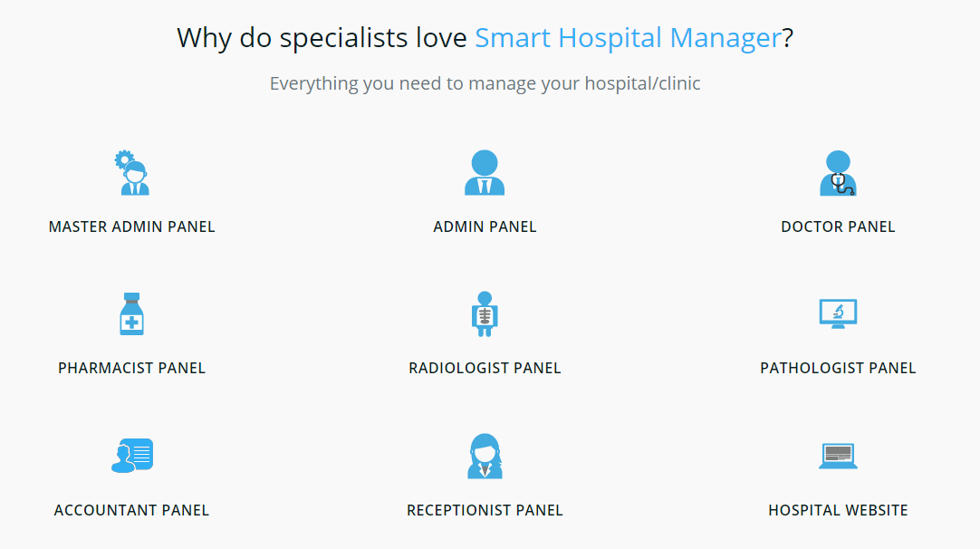980x549 pixels.
Task: Select the ADMIN PANEL text
Action: pos(485,226)
